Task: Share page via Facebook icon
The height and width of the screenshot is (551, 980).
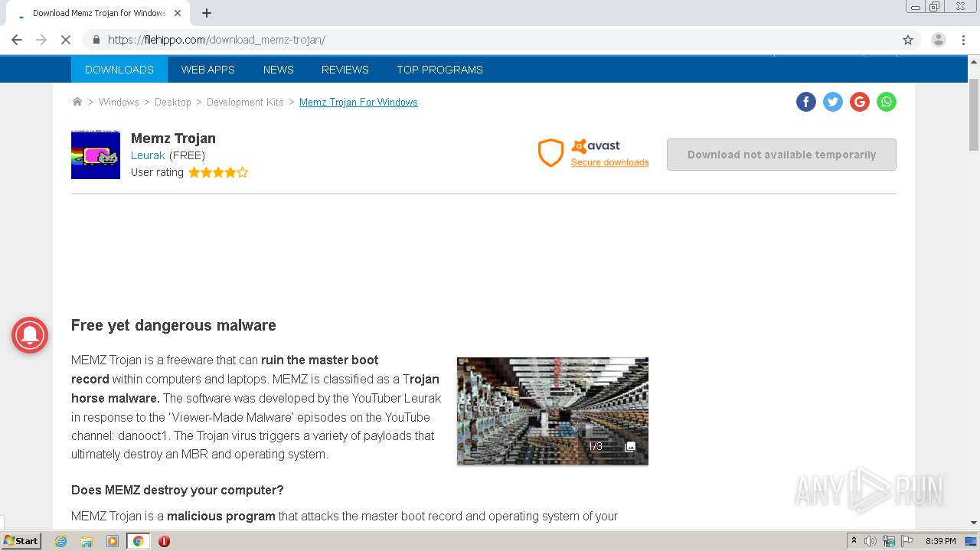Action: (x=806, y=102)
